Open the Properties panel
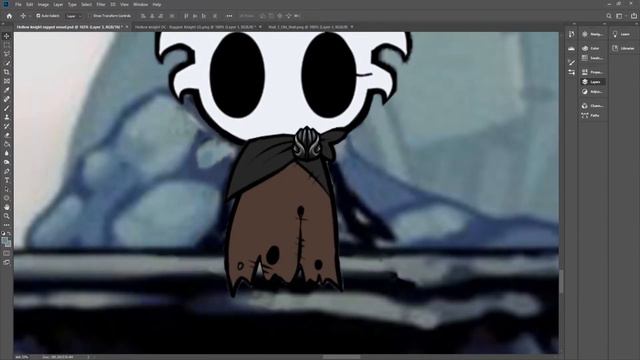640x360 pixels. [593, 72]
